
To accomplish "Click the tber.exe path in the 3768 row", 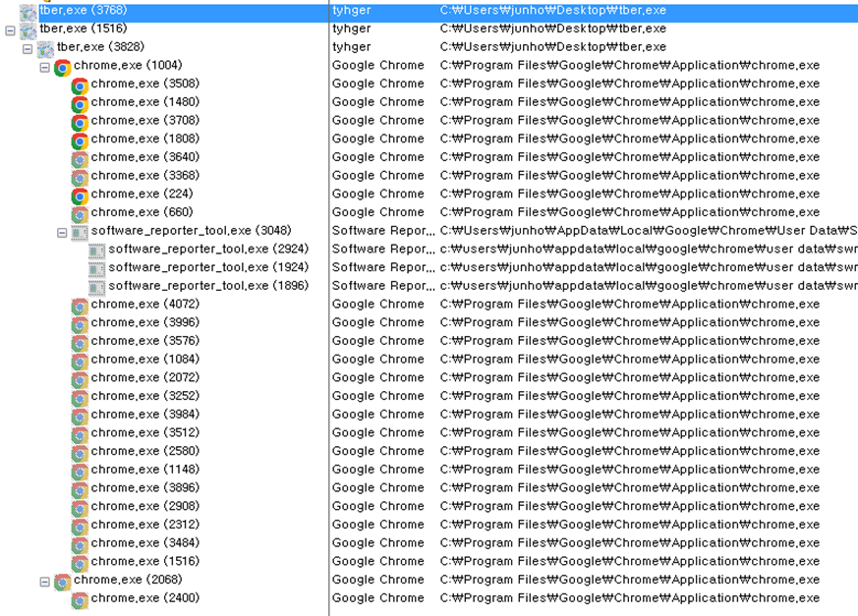I will click(x=553, y=11).
